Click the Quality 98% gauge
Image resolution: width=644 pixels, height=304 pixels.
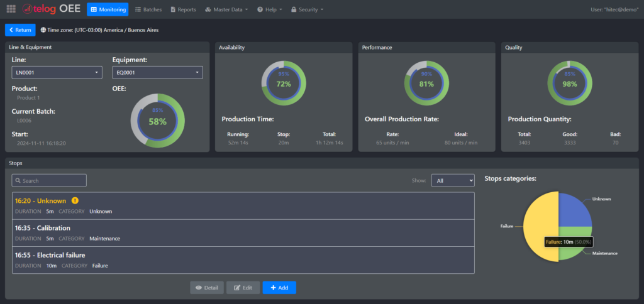569,84
